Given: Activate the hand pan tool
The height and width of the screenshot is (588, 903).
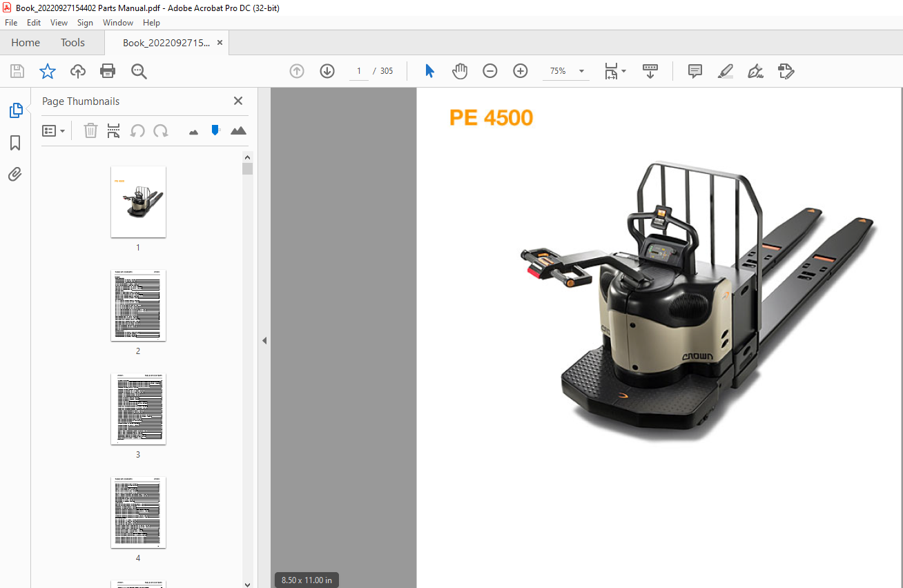Looking at the screenshot, I should coord(460,71).
